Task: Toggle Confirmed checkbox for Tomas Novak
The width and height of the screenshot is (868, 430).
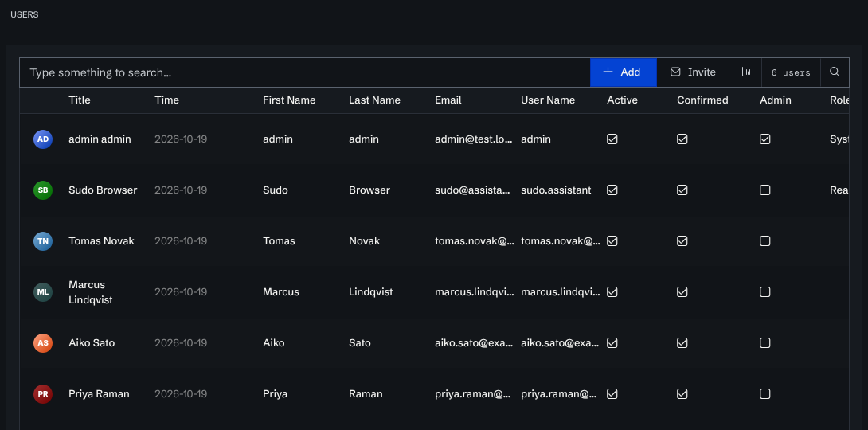Action: (x=682, y=240)
